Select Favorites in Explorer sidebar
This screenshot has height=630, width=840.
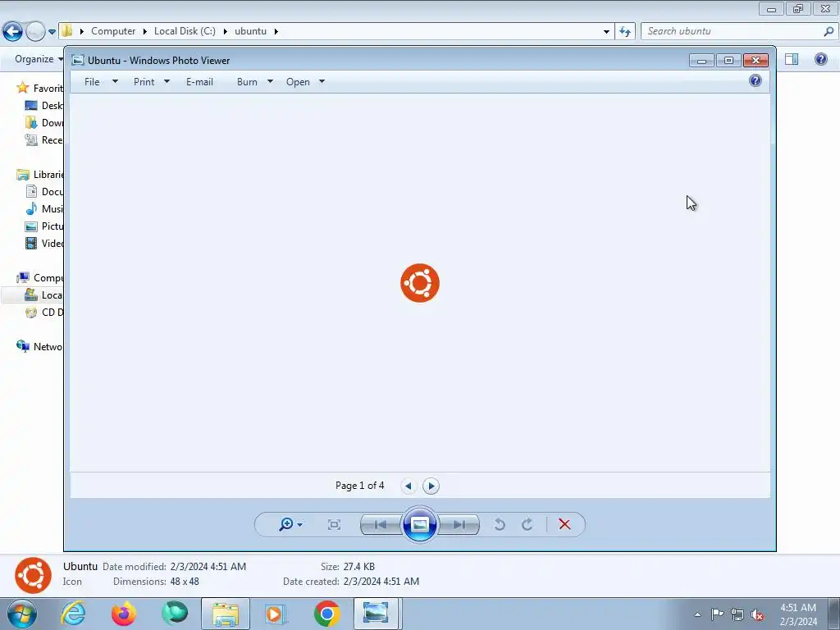point(39,89)
